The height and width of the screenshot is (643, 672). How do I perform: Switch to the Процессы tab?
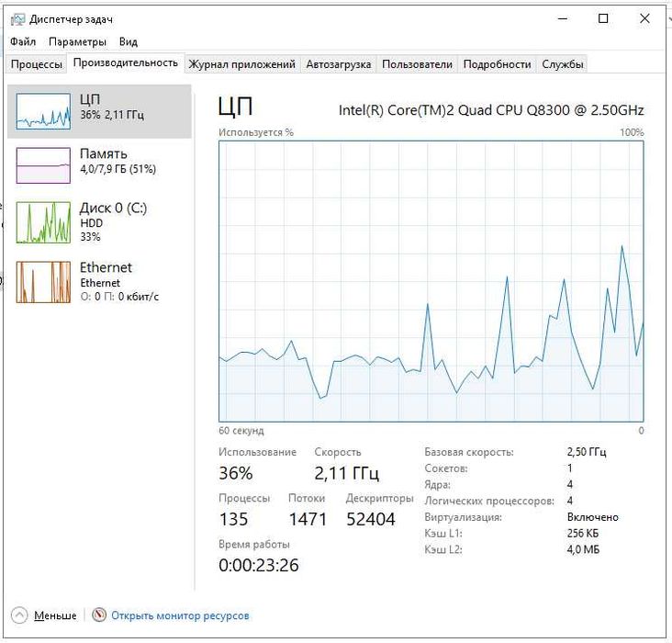click(37, 64)
